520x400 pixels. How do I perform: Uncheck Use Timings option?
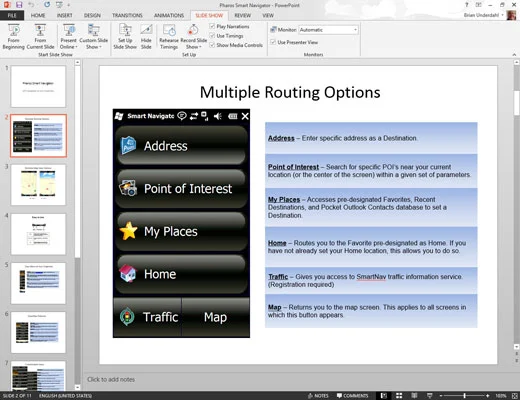[x=212, y=35]
